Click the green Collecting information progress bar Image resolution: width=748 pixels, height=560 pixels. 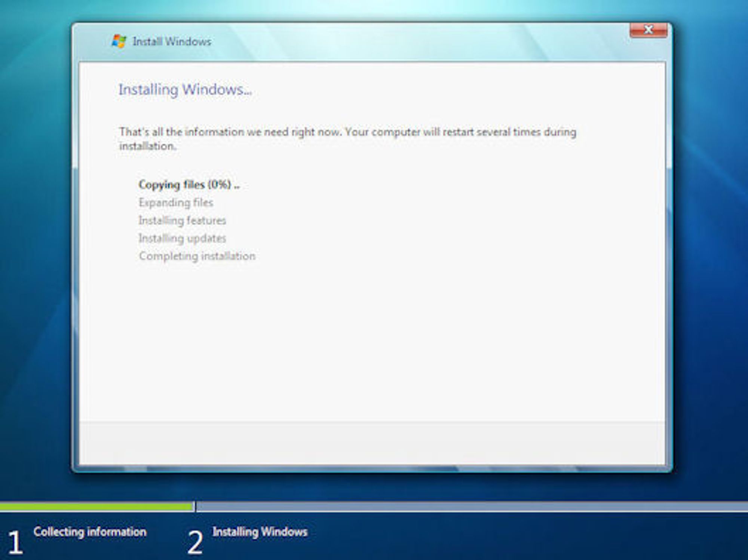point(96,507)
